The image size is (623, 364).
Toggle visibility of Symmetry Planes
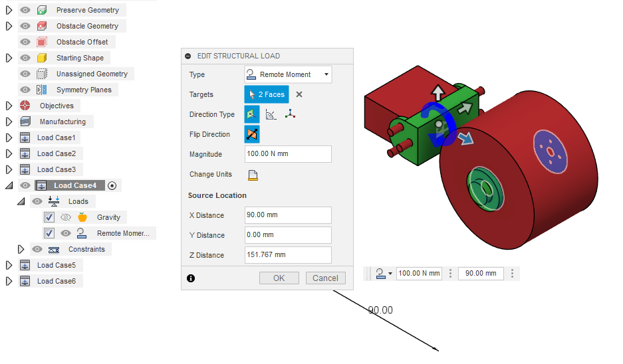pyautogui.click(x=25, y=90)
